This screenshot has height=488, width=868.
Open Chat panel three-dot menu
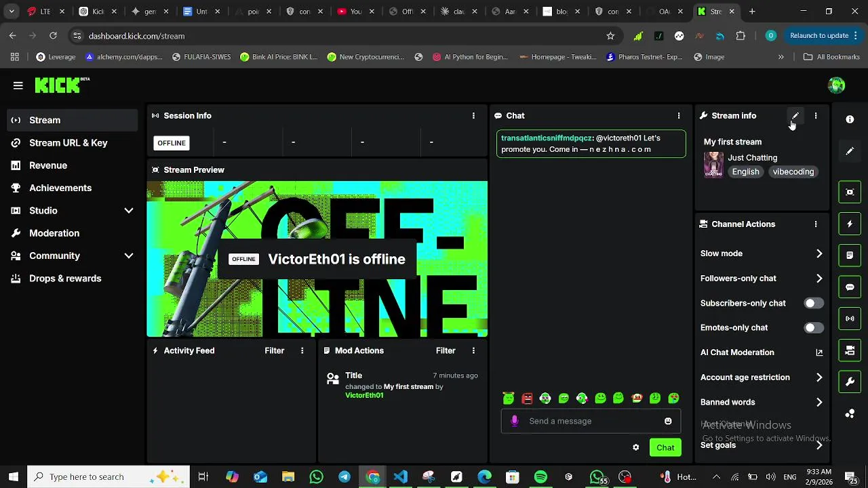pos(678,116)
